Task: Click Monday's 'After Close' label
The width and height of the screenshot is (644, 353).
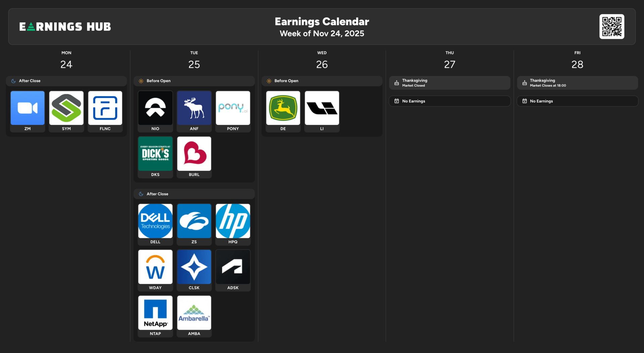Action: click(x=30, y=81)
